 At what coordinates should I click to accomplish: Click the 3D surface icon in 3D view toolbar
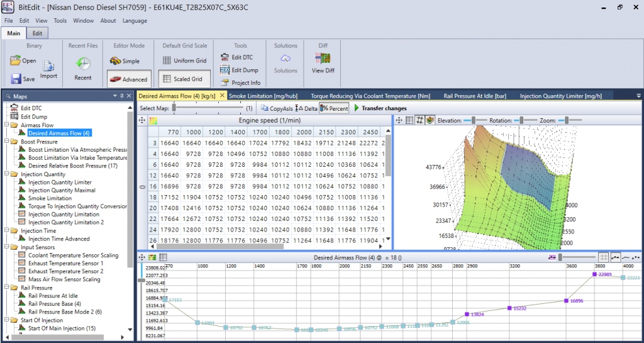[x=430, y=120]
